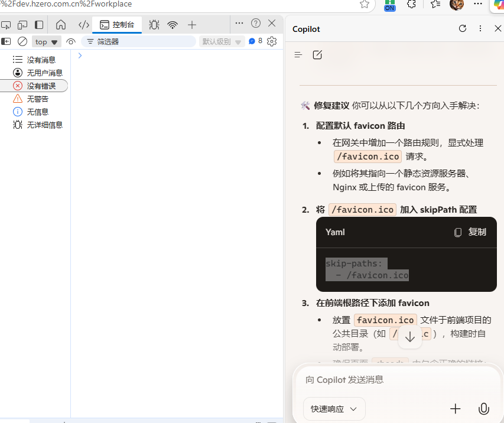Toggle the console sidebar visibility

(6, 41)
